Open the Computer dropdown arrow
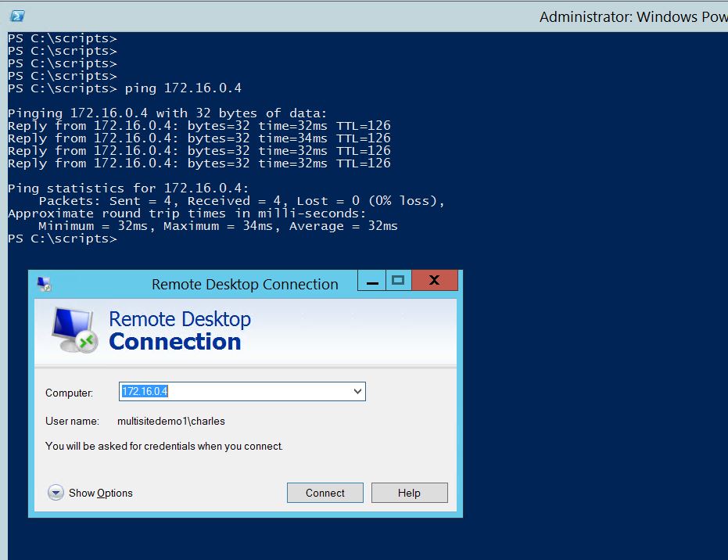Screen dimensions: 728x560 [x=357, y=391]
